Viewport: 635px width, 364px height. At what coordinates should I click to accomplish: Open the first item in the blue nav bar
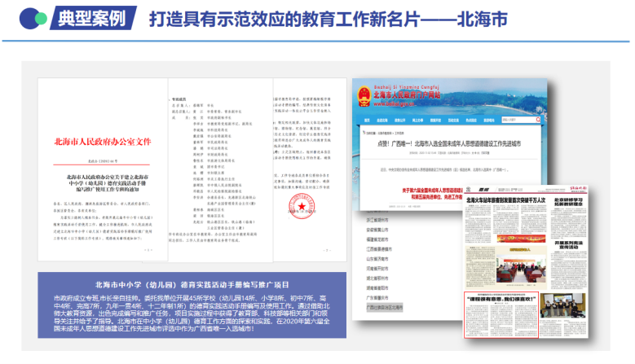click(x=367, y=121)
